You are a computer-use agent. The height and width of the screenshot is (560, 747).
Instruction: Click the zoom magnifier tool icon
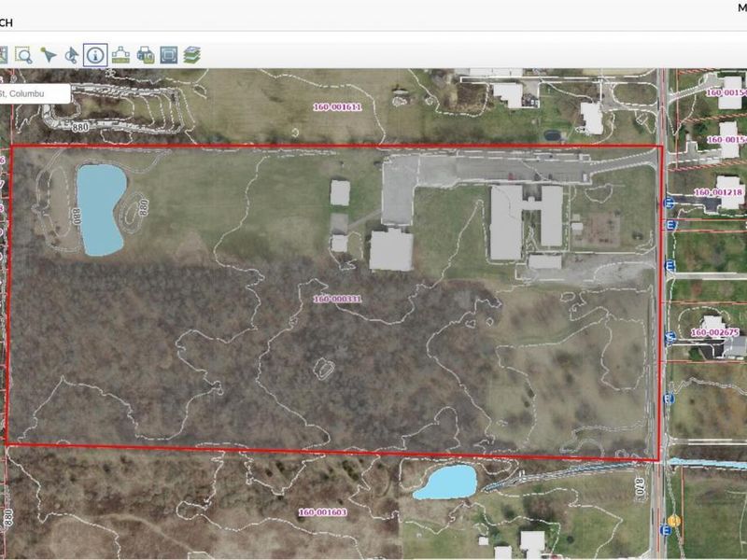coord(23,55)
